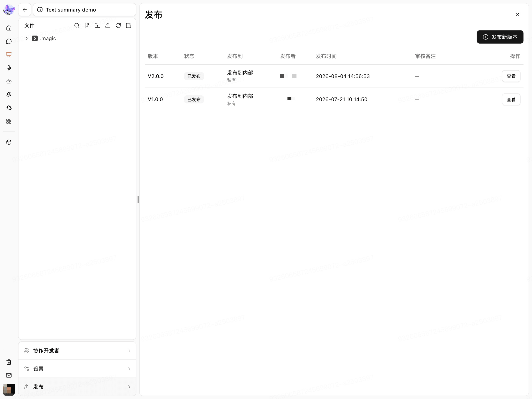This screenshot has width=532, height=399.
Task: Open the puzzle plugin sidebar icon
Action: pos(9,108)
